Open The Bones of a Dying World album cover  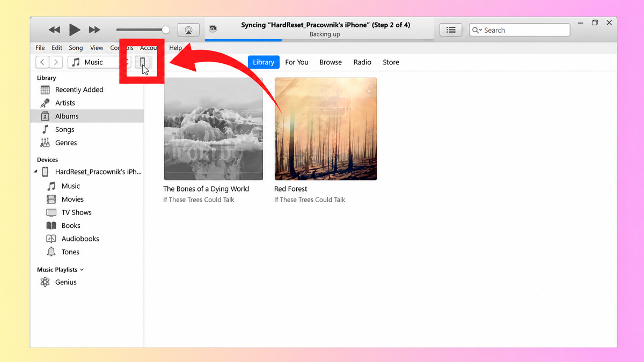tap(214, 129)
